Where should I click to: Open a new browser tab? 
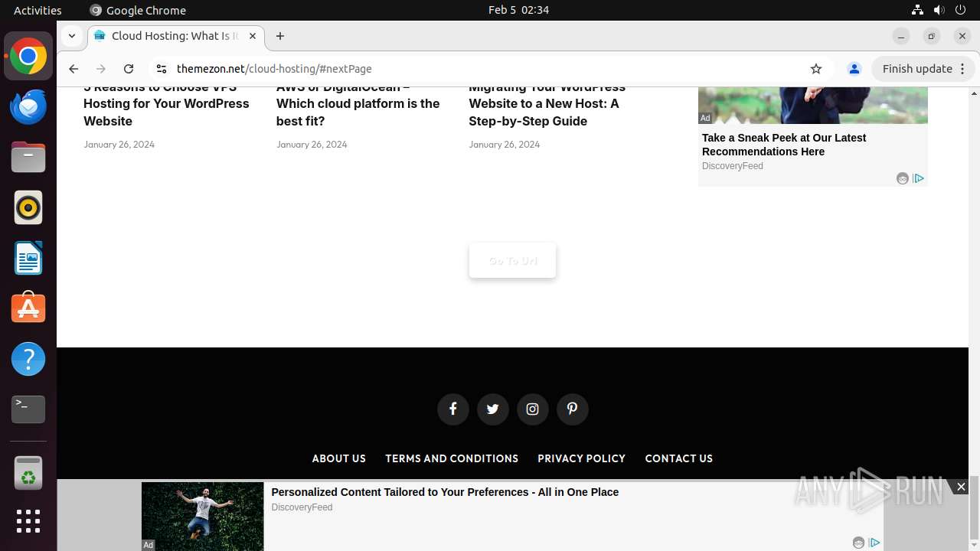(x=280, y=36)
